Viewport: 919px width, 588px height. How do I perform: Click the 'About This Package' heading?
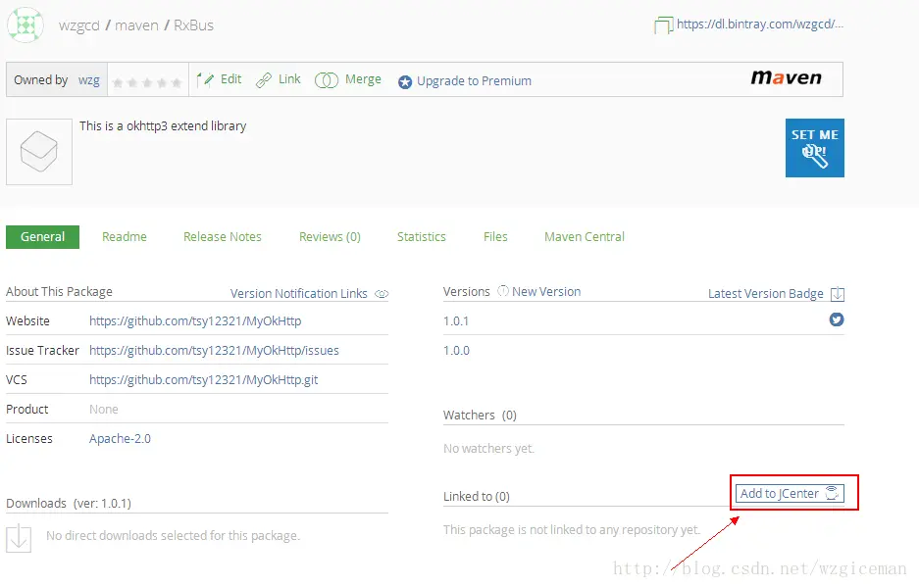[59, 292]
